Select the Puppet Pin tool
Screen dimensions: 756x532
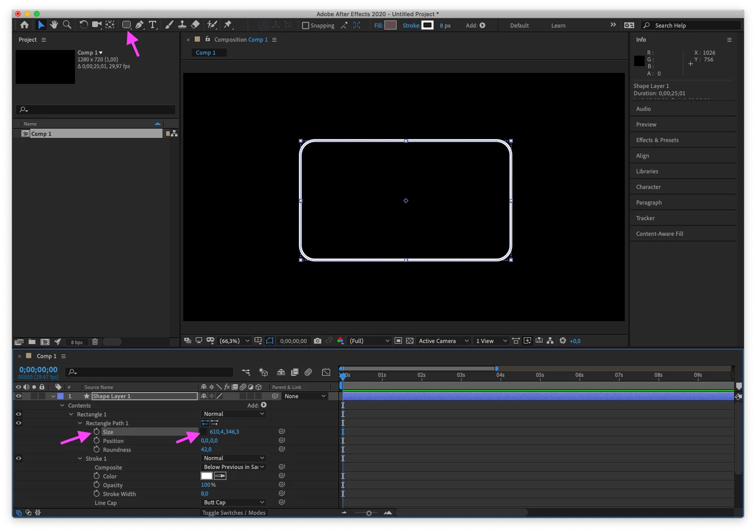228,24
